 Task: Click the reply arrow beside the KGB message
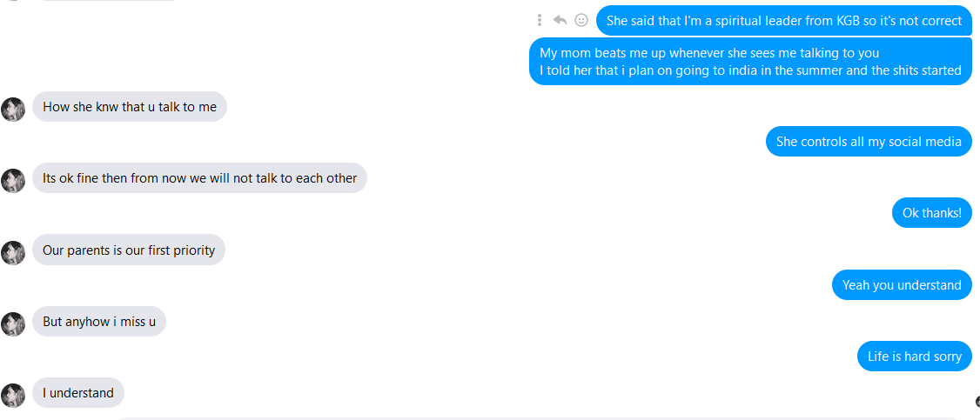tap(560, 20)
